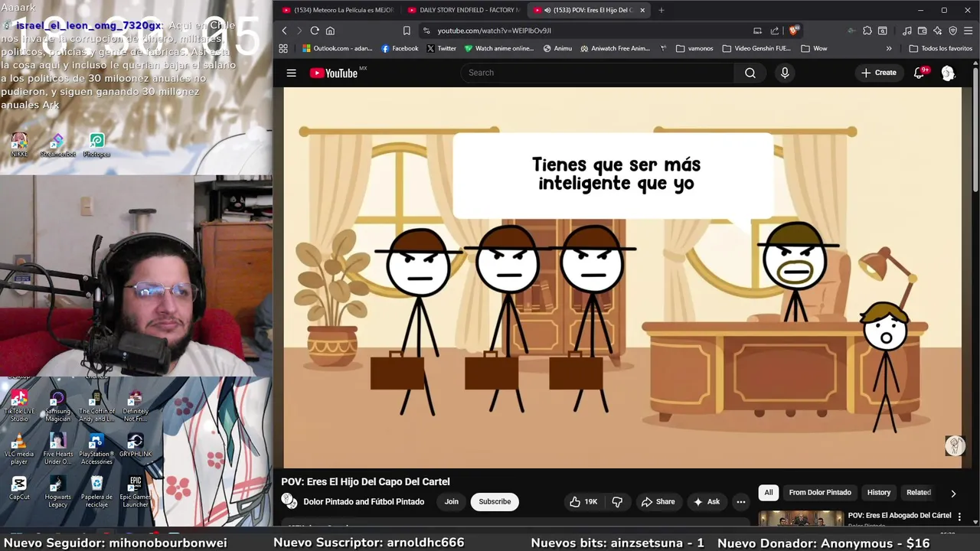Image resolution: width=980 pixels, height=551 pixels.
Task: Click the YouTube search input field
Action: (597, 73)
